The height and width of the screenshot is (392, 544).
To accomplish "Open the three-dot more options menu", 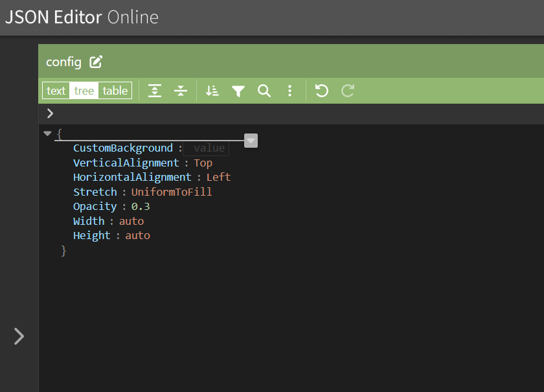I will click(289, 91).
